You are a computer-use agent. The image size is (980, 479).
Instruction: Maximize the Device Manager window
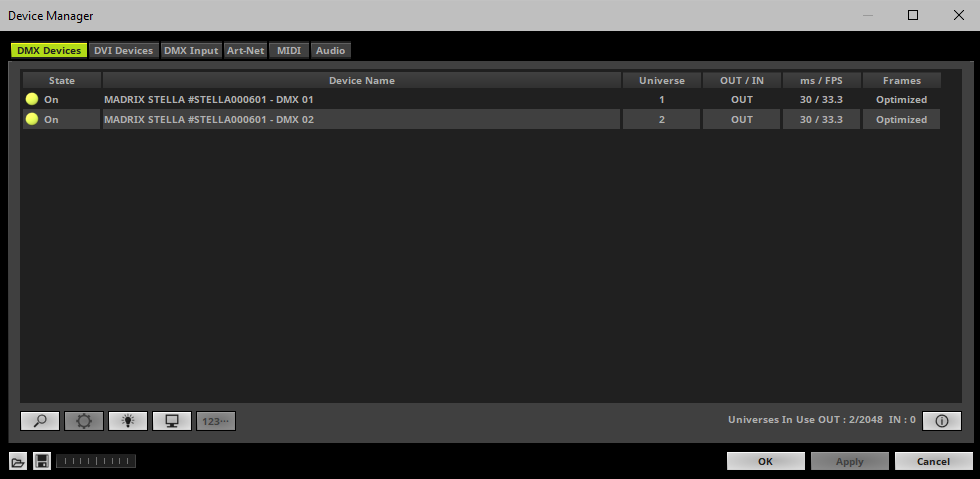[913, 15]
